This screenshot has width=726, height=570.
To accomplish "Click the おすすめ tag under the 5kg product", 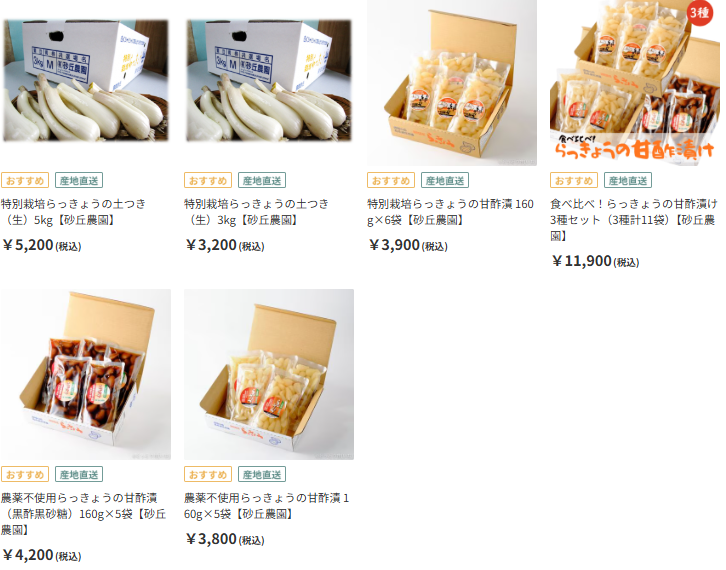I will pos(25,180).
